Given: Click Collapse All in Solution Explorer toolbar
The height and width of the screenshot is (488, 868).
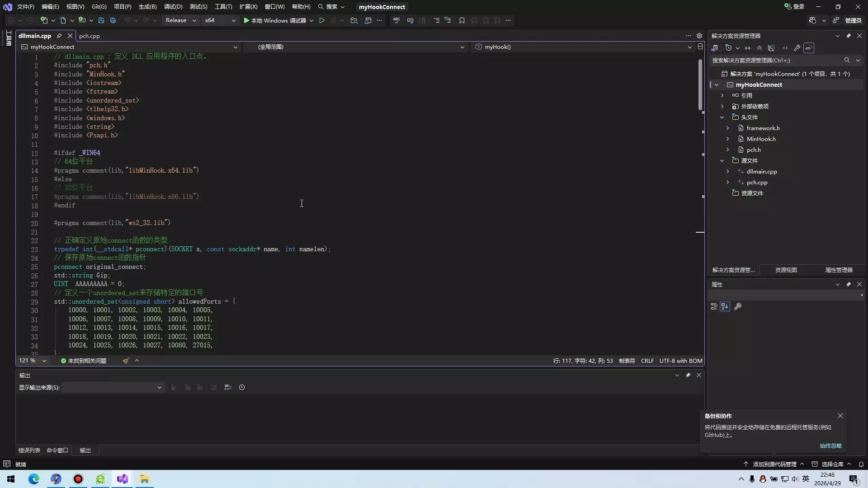Looking at the screenshot, I should tap(759, 48).
